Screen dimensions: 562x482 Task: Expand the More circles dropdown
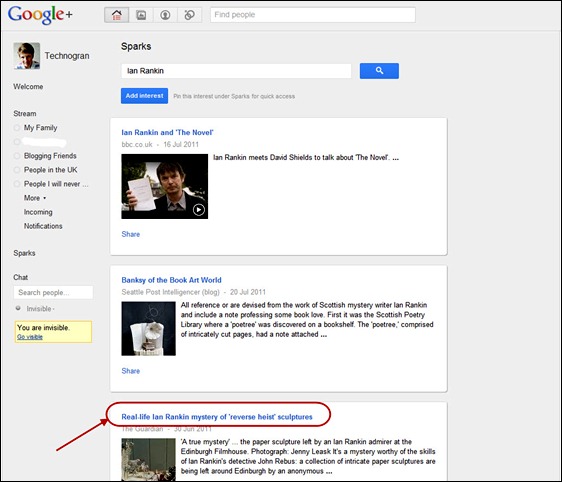[35, 198]
